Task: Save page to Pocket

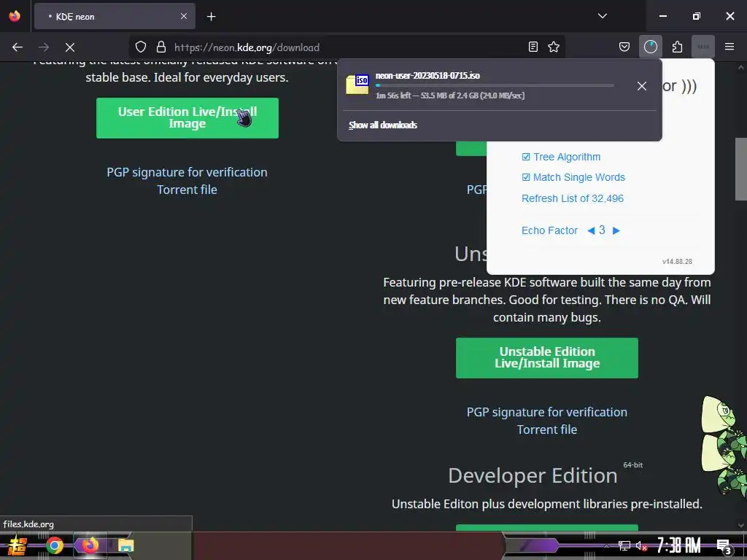Action: point(624,47)
